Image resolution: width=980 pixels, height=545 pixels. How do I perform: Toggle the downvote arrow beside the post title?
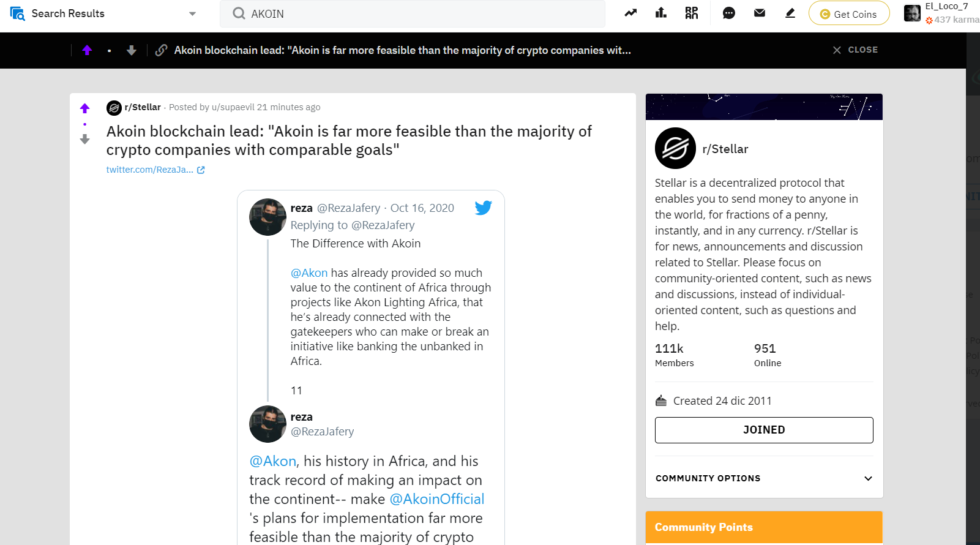click(x=84, y=140)
